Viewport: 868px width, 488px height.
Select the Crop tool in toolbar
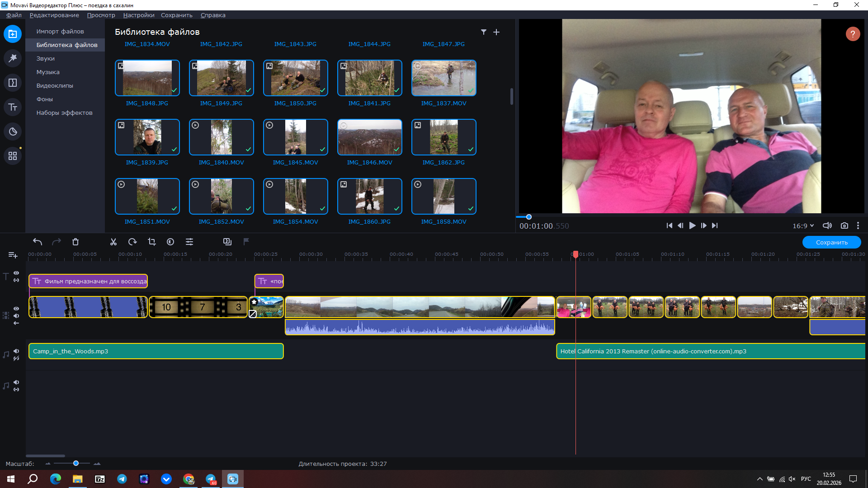(152, 242)
